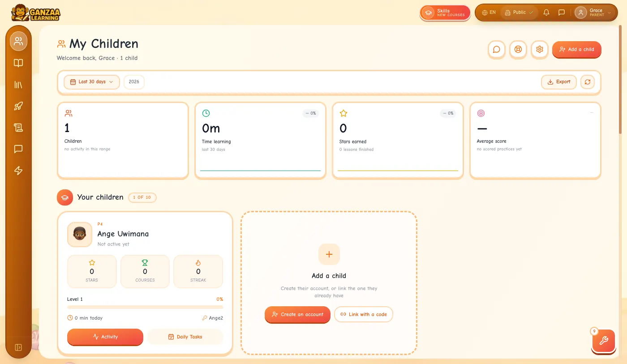Click the Stars earned stat card
The image size is (627, 364).
(x=398, y=141)
